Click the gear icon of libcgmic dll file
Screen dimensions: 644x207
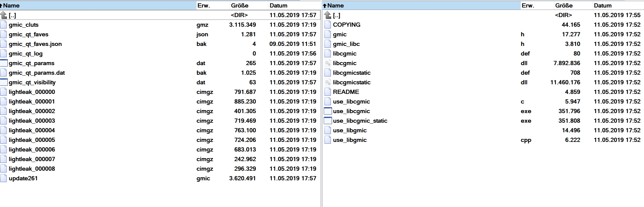pos(328,63)
